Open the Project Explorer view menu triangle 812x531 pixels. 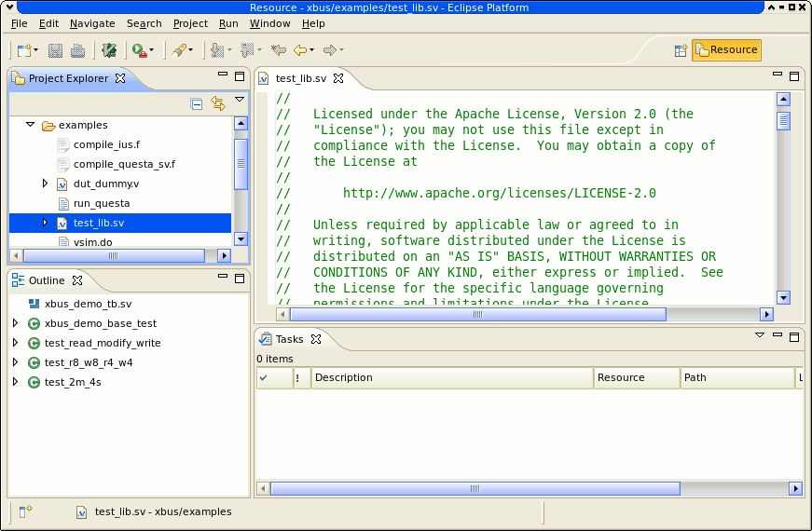(240, 100)
